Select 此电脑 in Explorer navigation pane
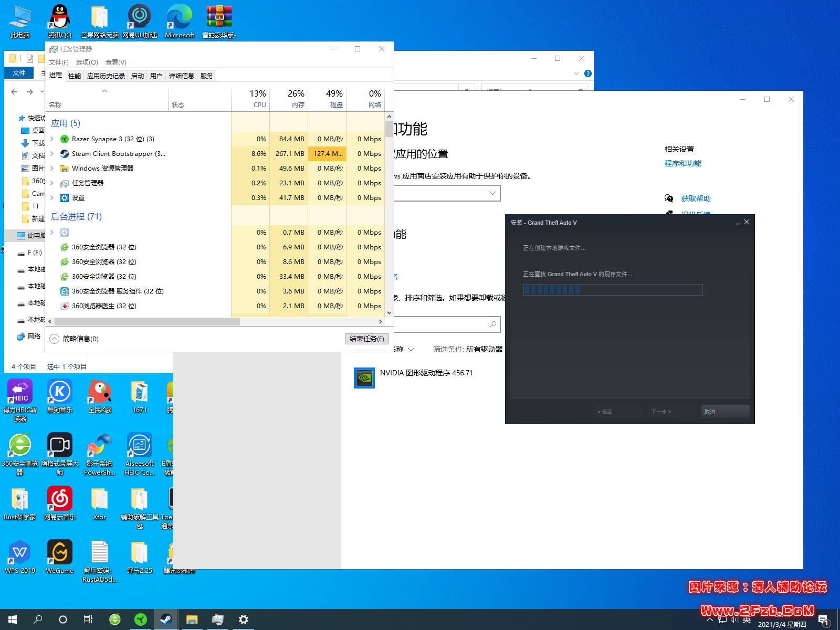The width and height of the screenshot is (840, 630). (31, 236)
